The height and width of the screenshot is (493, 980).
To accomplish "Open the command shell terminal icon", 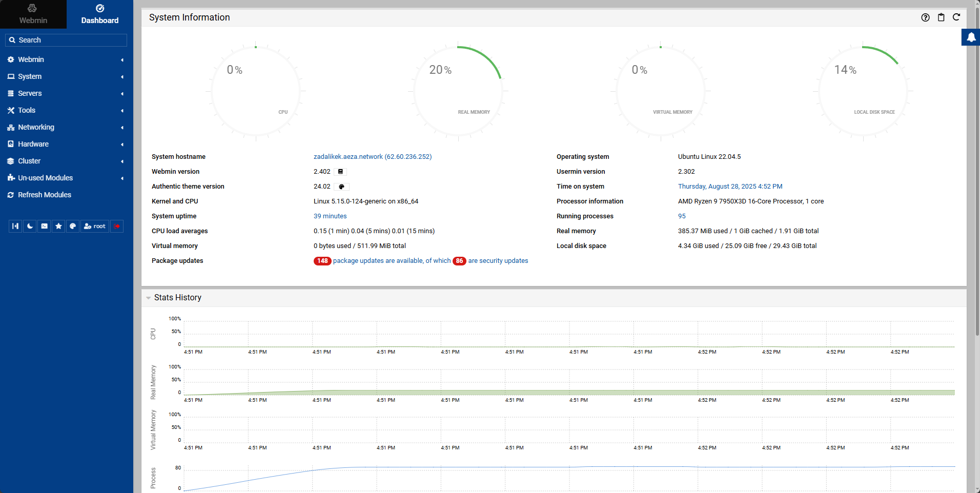I will coord(45,226).
